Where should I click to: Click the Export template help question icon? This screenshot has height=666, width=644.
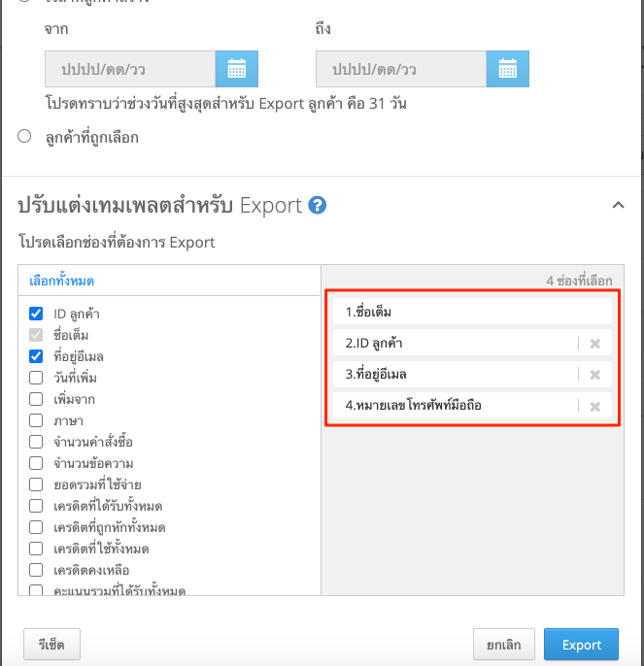coord(317,206)
